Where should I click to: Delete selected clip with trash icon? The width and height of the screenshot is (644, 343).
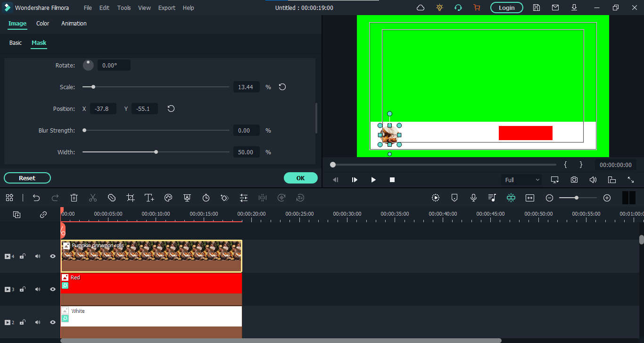tap(74, 198)
